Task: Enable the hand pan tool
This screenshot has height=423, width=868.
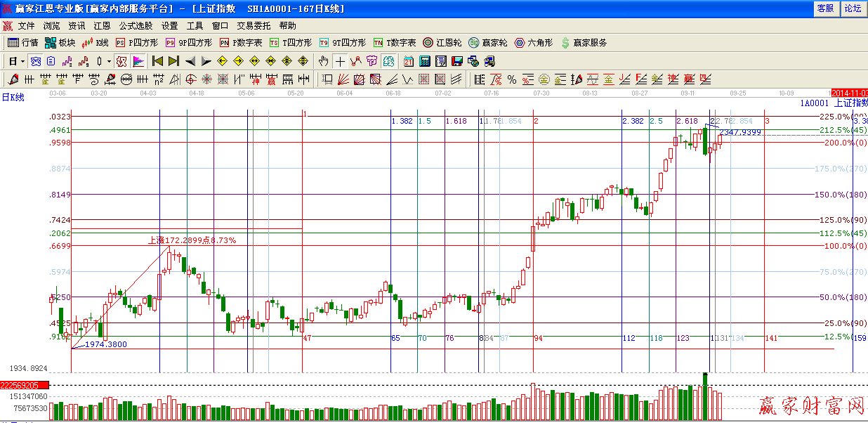Action: pyautogui.click(x=323, y=61)
